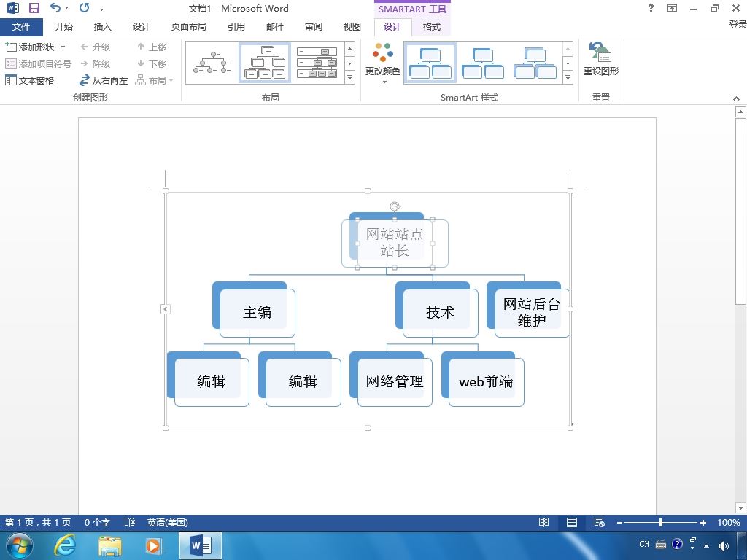Collapse the ribbon with the chevron
The height and width of the screenshot is (560, 747).
pos(737,98)
